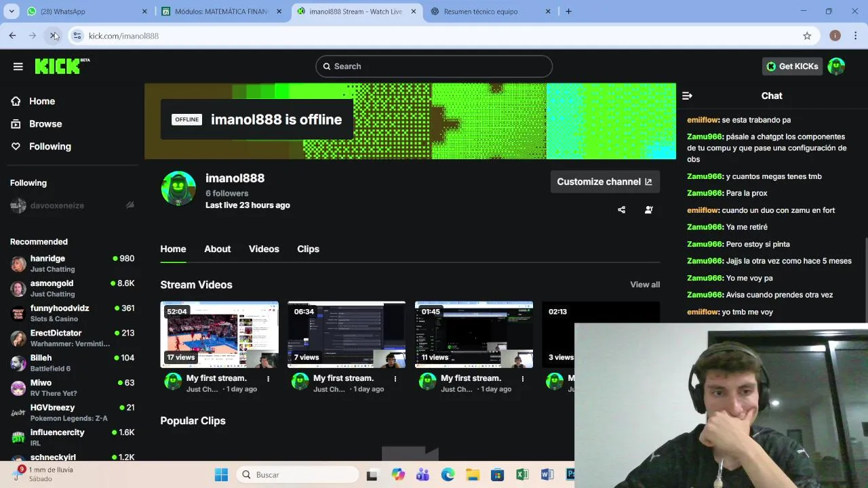The width and height of the screenshot is (868, 488).
Task: Open the 06:34 stream video thumbnail
Action: point(347,335)
